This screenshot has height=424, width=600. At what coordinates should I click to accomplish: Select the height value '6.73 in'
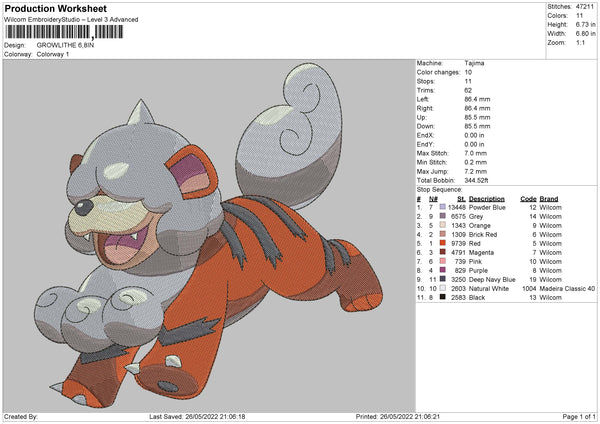pos(585,24)
